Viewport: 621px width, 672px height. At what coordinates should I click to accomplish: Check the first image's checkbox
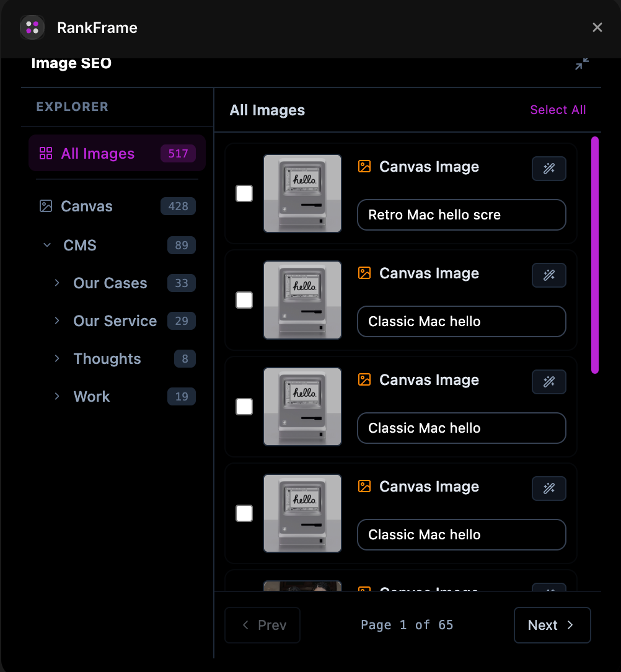[244, 193]
